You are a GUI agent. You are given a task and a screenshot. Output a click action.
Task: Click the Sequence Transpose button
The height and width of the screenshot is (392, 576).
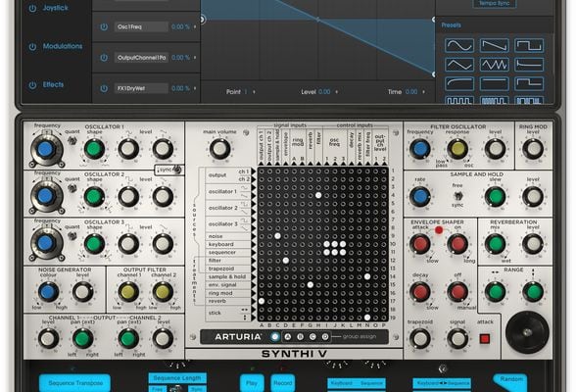[x=74, y=383]
